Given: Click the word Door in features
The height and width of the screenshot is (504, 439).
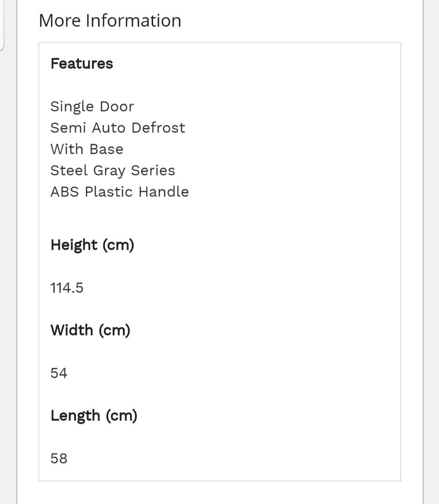Looking at the screenshot, I should pos(117,106).
